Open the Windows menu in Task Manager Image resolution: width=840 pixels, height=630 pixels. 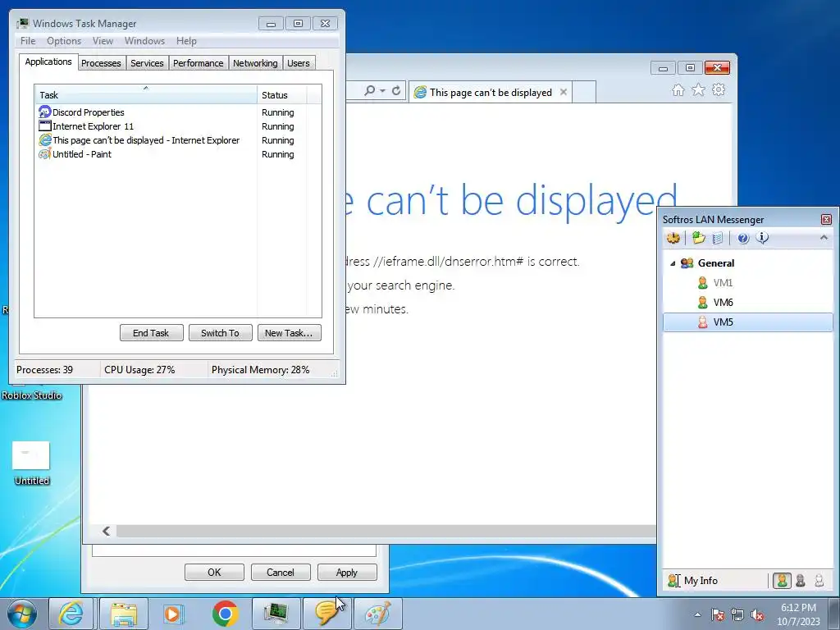(144, 41)
